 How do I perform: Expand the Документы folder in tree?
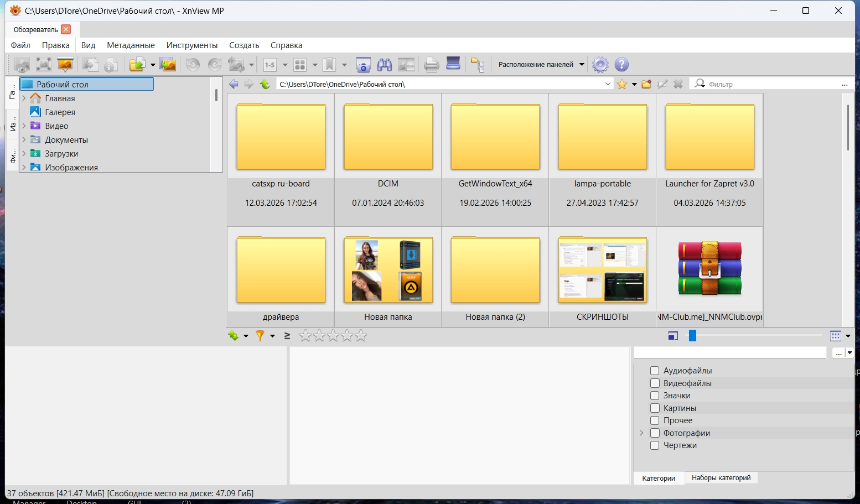coord(24,140)
